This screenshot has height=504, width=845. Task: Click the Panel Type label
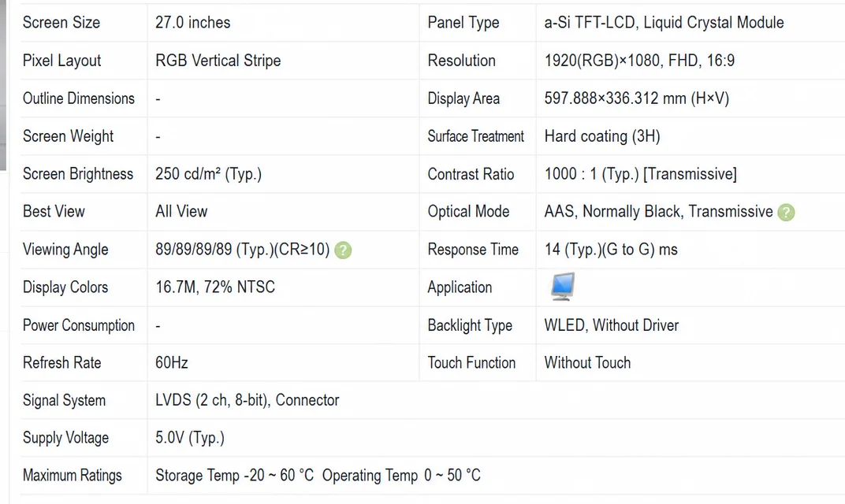pyautogui.click(x=463, y=23)
